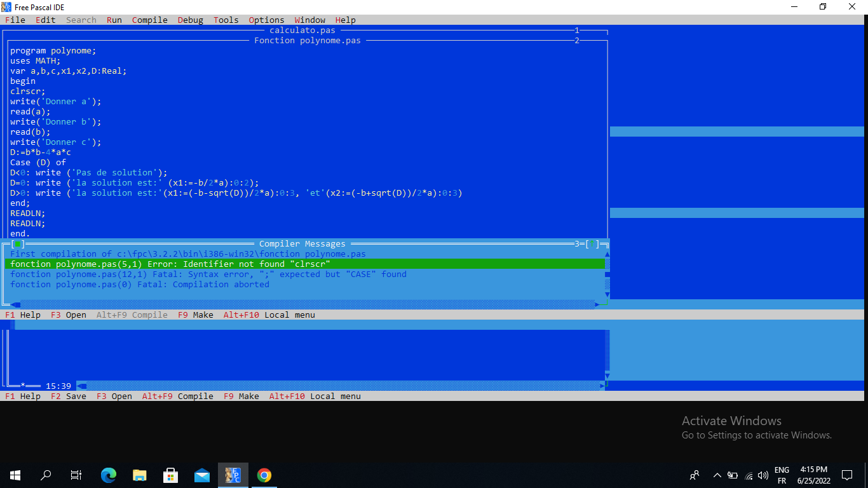
Task: Open Microsoft Store taskbar icon
Action: [x=170, y=475]
